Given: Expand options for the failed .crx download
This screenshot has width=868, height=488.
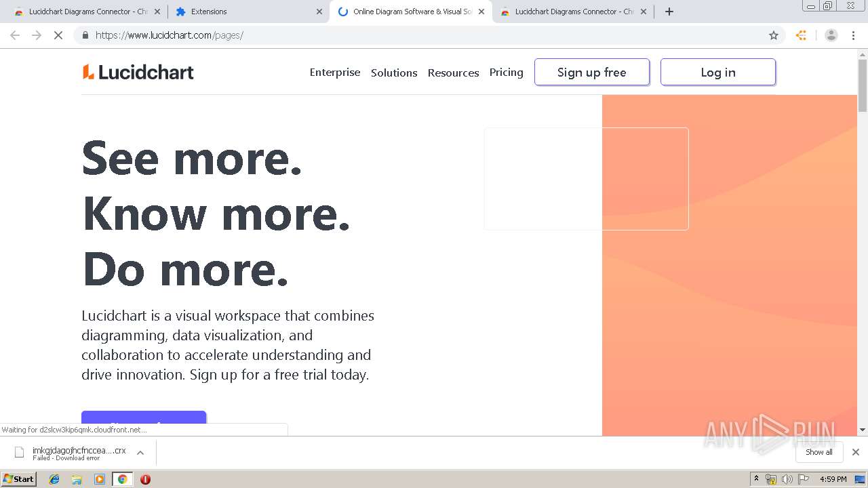Looking at the screenshot, I should pyautogui.click(x=140, y=453).
